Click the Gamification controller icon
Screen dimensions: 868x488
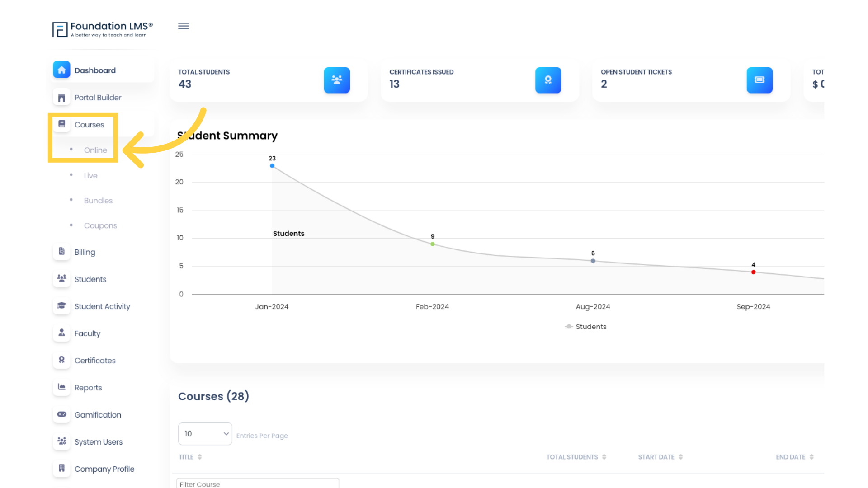(x=61, y=413)
